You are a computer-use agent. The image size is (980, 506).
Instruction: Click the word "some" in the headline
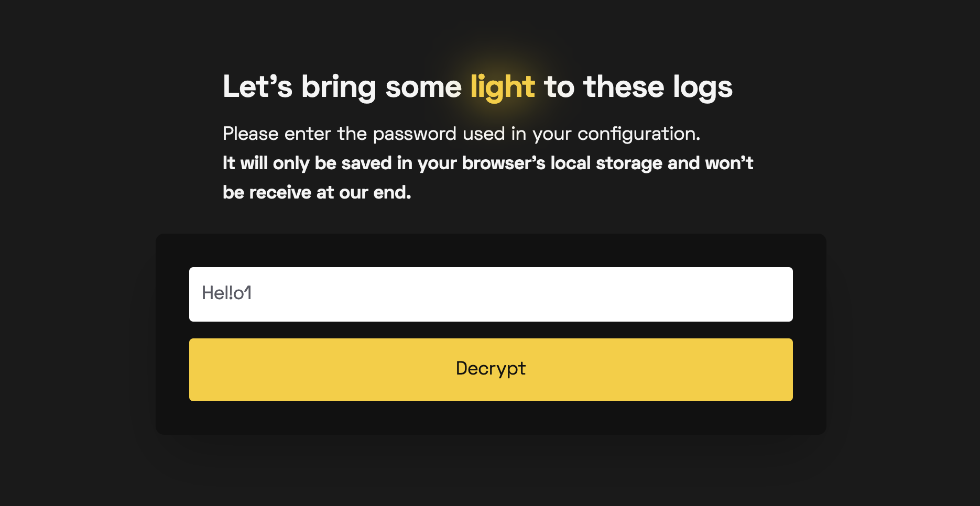coord(423,87)
